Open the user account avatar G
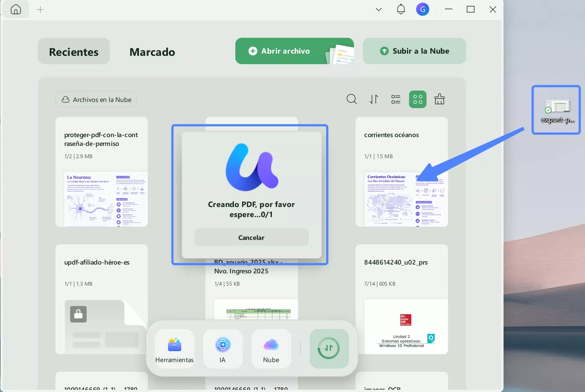The width and height of the screenshot is (585, 392). click(423, 9)
